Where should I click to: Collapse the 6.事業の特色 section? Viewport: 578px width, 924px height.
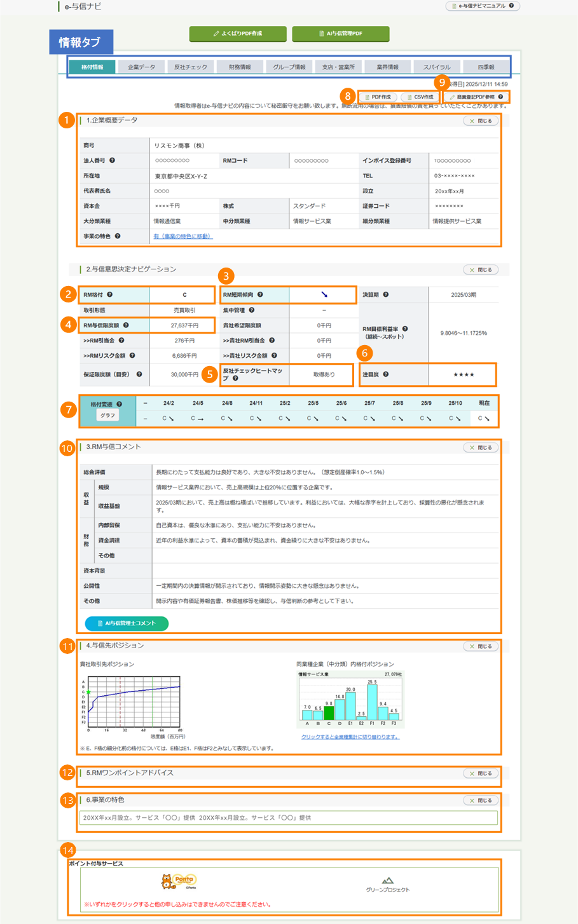(x=481, y=800)
